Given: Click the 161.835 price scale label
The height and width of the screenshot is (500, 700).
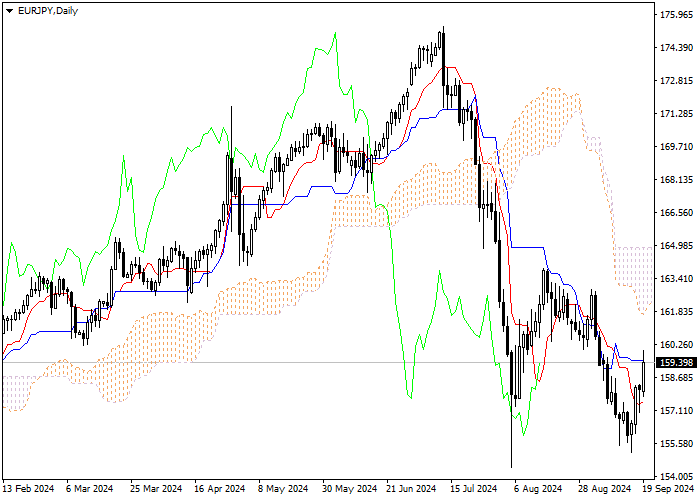Looking at the screenshot, I should (676, 312).
